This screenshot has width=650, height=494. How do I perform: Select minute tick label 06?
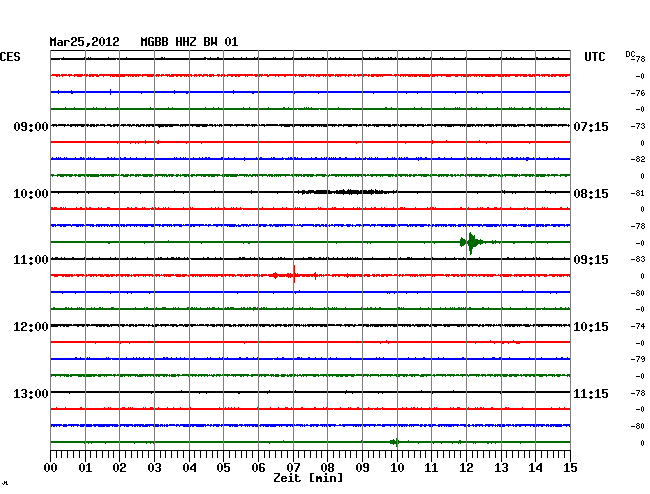[x=258, y=467]
